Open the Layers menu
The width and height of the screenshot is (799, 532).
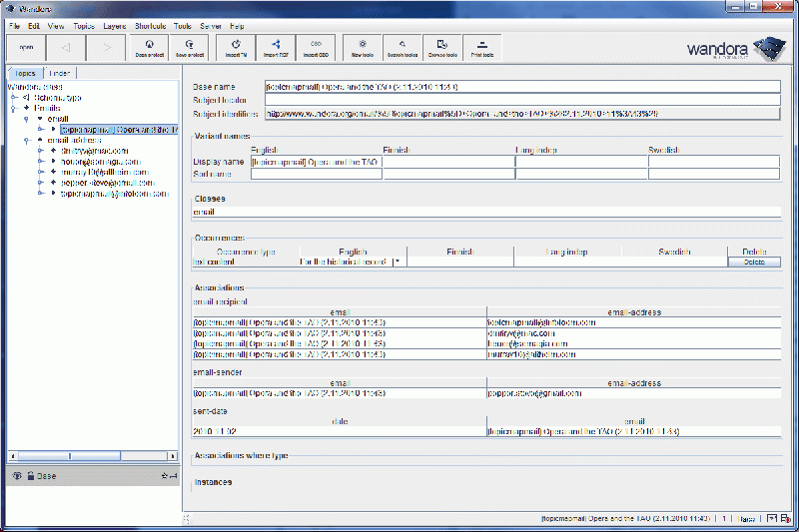click(x=114, y=24)
